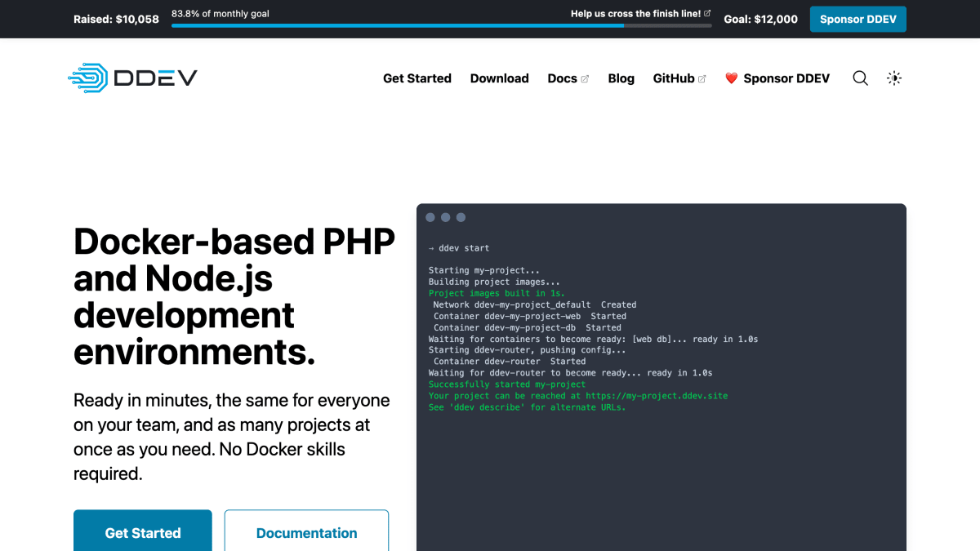Click 'Goal: $12,000' text

coord(761,19)
